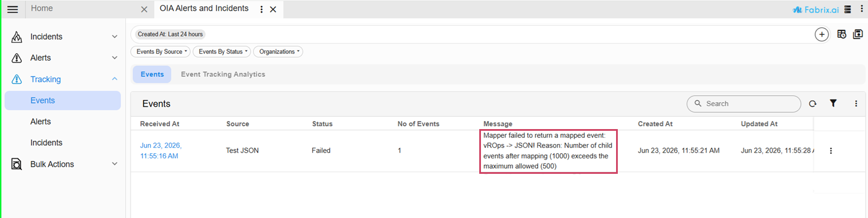Sort by No of Events column
Screen dimensions: 868x218
pos(419,124)
